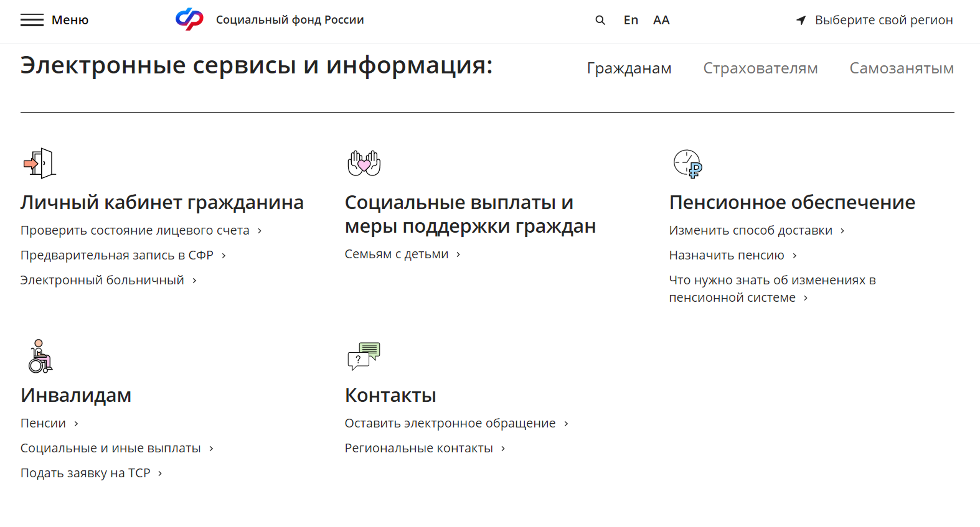Open Личный кабинет гражданина heading

coord(162,202)
